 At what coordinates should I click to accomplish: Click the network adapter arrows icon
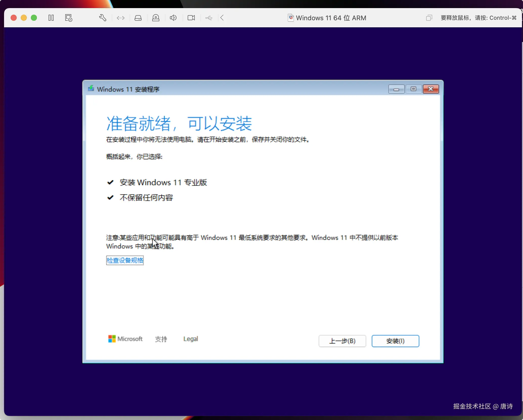[121, 18]
